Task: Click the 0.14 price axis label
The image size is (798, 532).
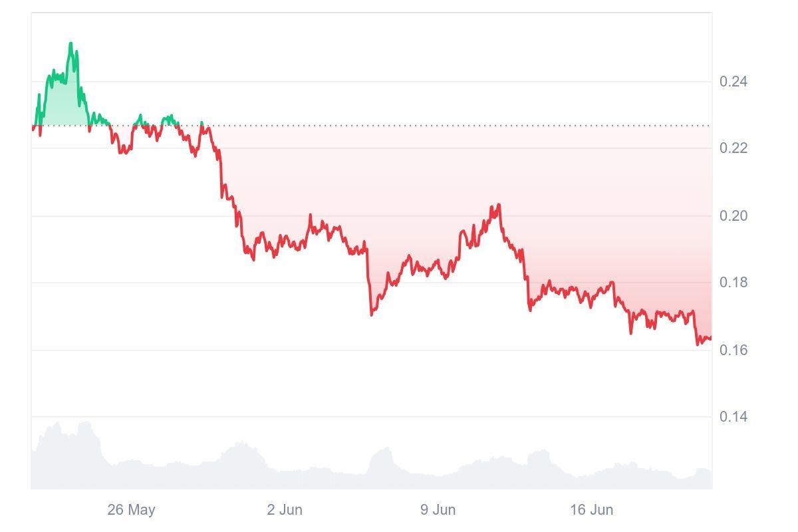Action: pos(733,417)
